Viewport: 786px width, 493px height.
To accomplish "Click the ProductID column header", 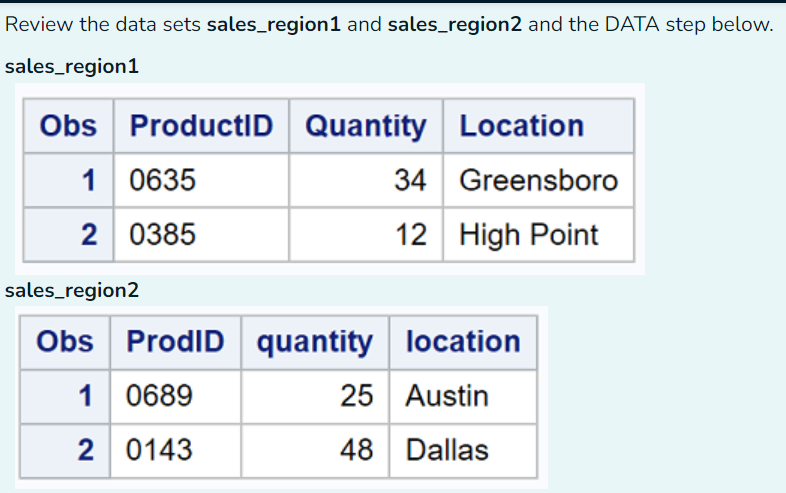I will [x=202, y=126].
